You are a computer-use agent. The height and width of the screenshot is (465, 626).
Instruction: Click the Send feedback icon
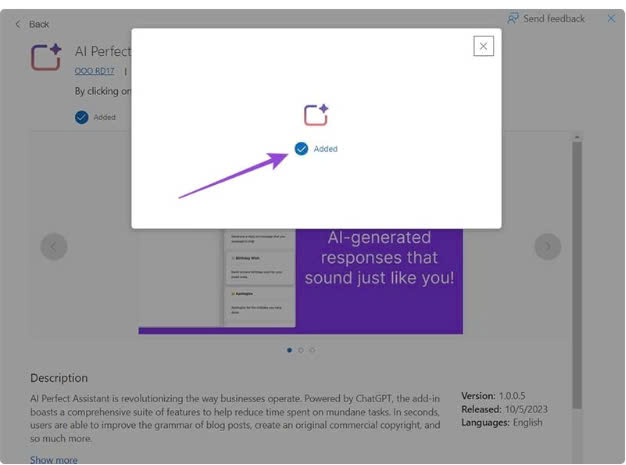click(513, 18)
